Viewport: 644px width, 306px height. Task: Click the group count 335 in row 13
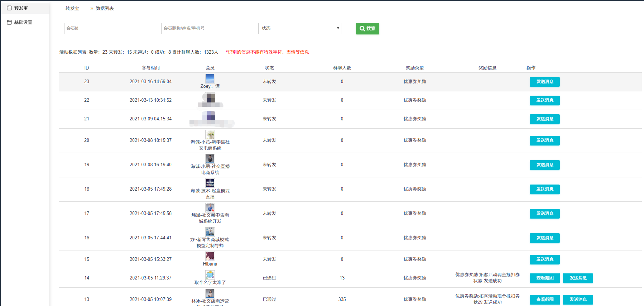click(342, 300)
